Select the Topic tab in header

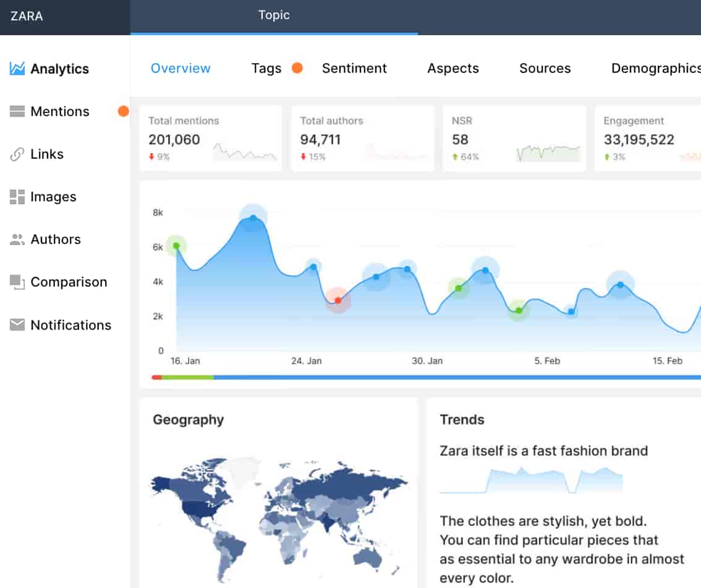click(x=274, y=15)
